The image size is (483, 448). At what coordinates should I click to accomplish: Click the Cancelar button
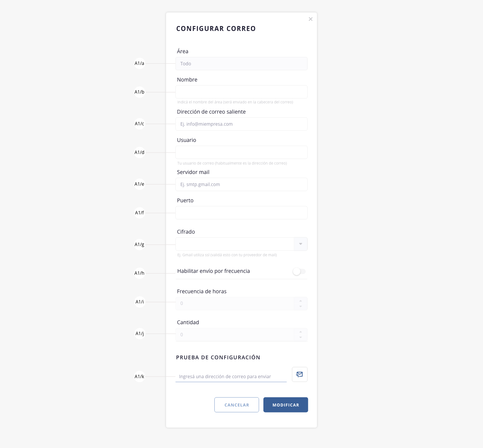237,405
